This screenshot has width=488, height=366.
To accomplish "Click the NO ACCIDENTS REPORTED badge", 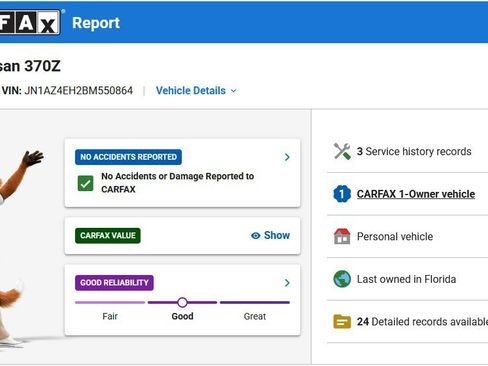I will click(128, 157).
